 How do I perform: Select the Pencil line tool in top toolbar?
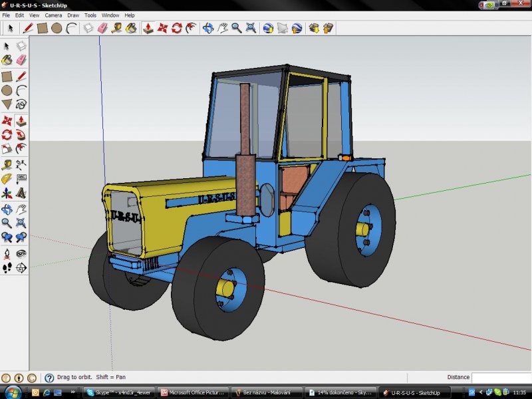[x=27, y=28]
